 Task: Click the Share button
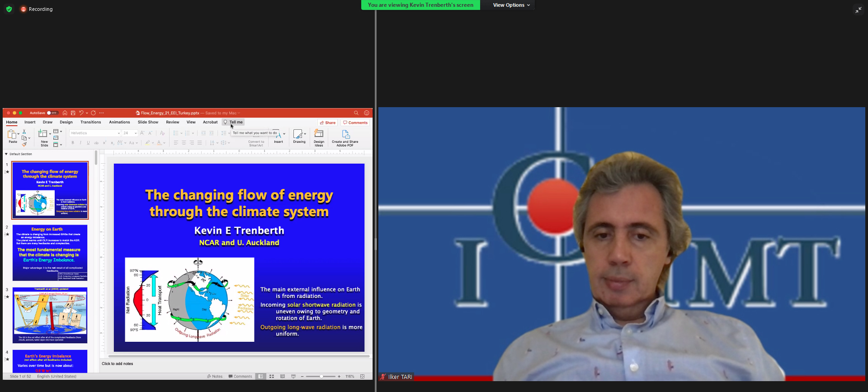click(x=328, y=123)
